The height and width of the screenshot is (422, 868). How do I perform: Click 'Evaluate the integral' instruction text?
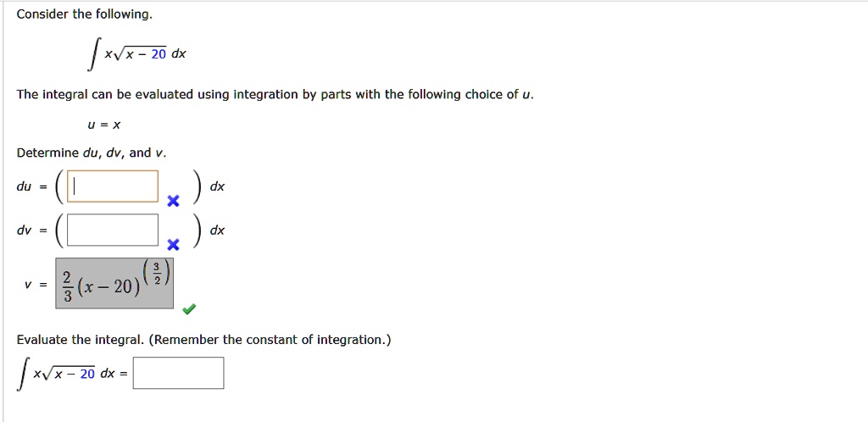[x=80, y=340]
